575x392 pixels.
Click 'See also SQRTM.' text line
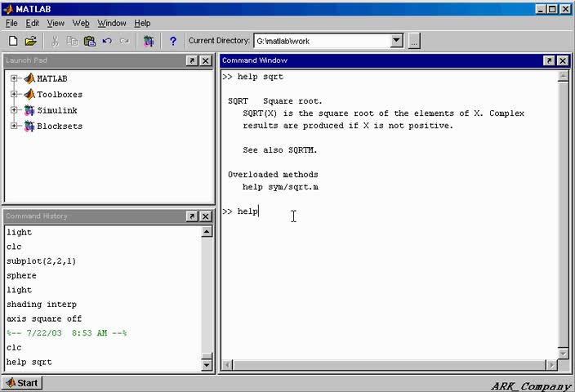(x=280, y=150)
